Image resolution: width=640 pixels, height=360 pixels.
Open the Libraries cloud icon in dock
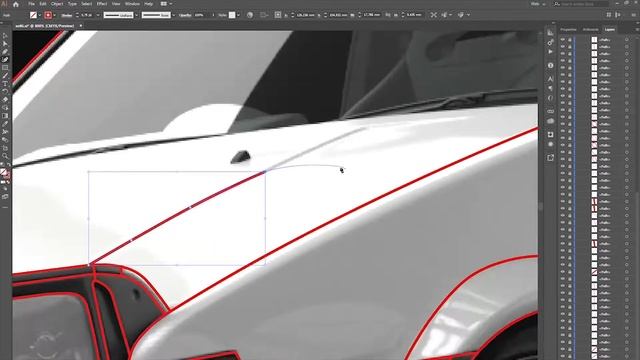(550, 121)
